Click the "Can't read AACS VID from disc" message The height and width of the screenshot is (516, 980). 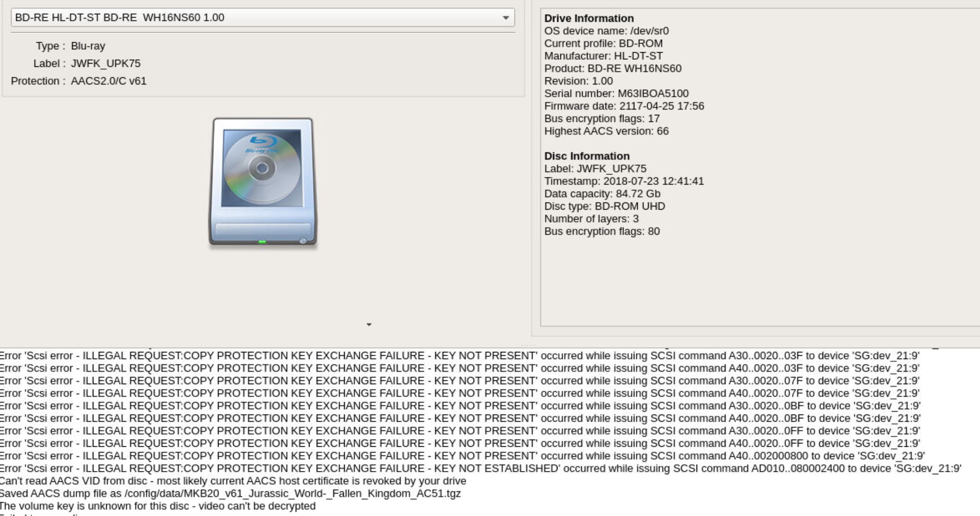click(x=233, y=481)
